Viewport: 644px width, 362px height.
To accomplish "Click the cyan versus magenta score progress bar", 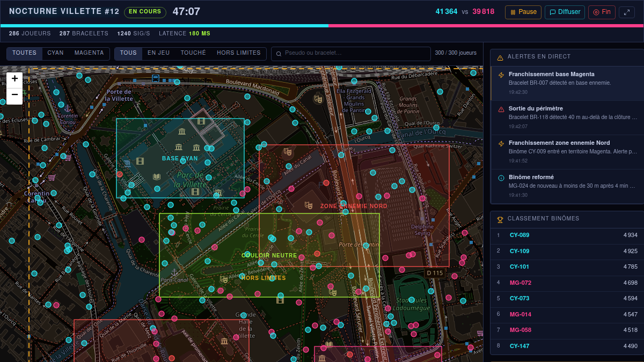I will click(x=322, y=25).
